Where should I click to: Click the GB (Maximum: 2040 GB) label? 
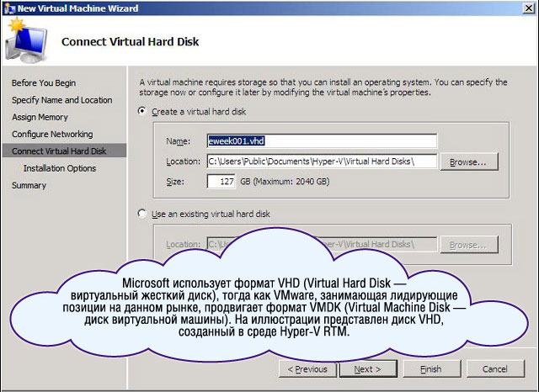point(285,181)
